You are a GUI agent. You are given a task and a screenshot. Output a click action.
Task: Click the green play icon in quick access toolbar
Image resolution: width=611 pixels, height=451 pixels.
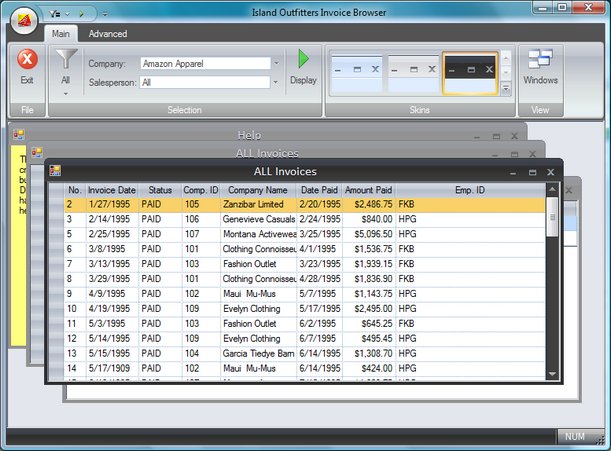pyautogui.click(x=81, y=14)
